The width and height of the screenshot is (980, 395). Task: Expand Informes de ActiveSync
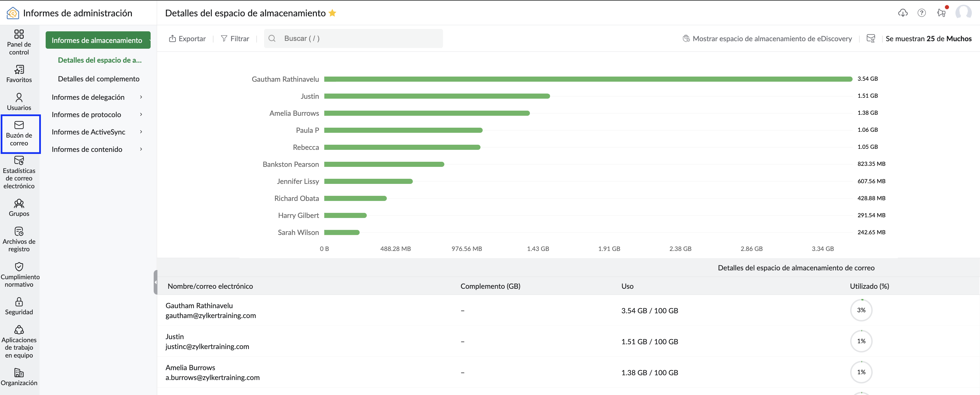[97, 132]
